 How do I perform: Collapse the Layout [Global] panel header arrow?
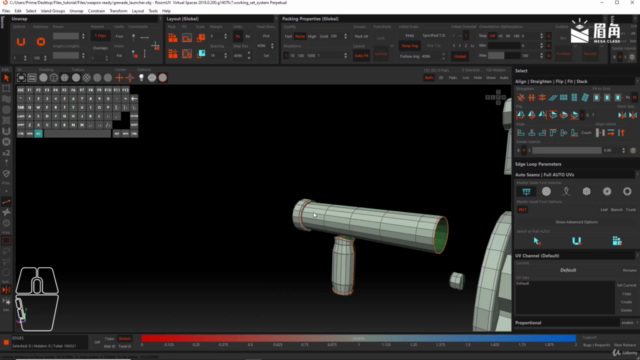coord(276,19)
